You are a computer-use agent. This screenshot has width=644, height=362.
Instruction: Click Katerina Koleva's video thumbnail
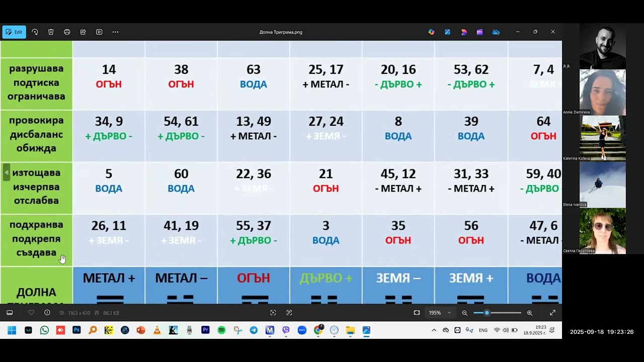point(603,139)
